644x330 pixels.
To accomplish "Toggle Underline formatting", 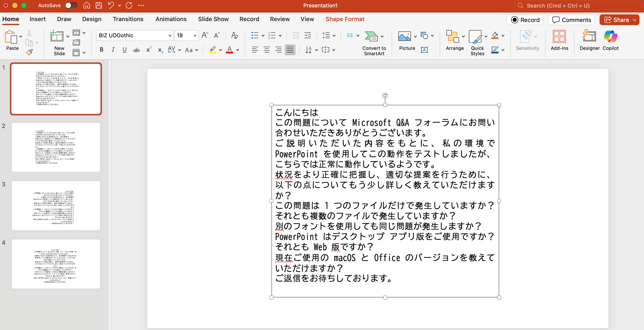I will [124, 50].
